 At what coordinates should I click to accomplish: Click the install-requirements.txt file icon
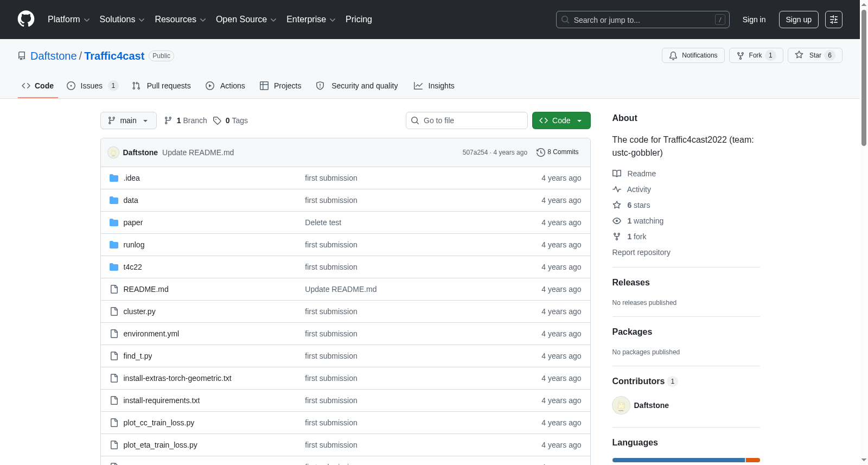pyautogui.click(x=114, y=400)
